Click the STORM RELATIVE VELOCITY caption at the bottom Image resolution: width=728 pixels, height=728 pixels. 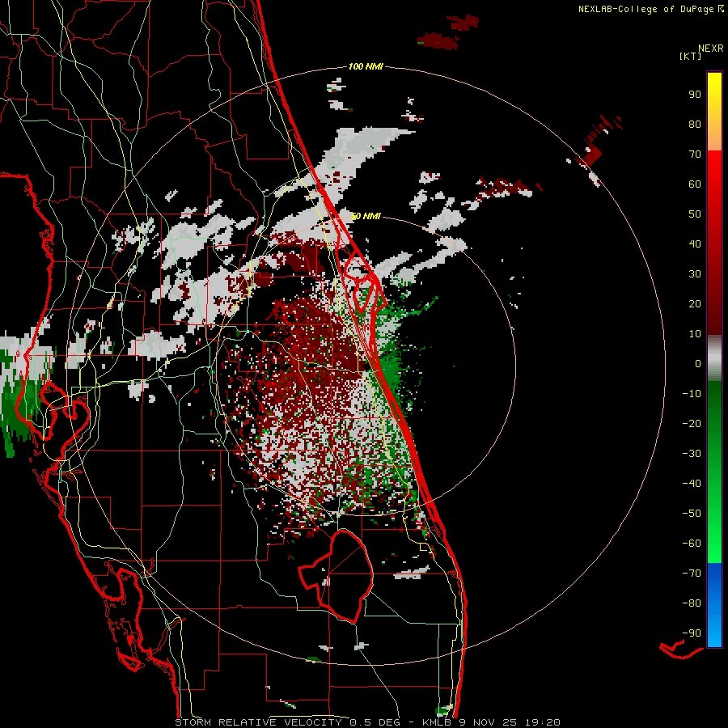click(x=367, y=722)
